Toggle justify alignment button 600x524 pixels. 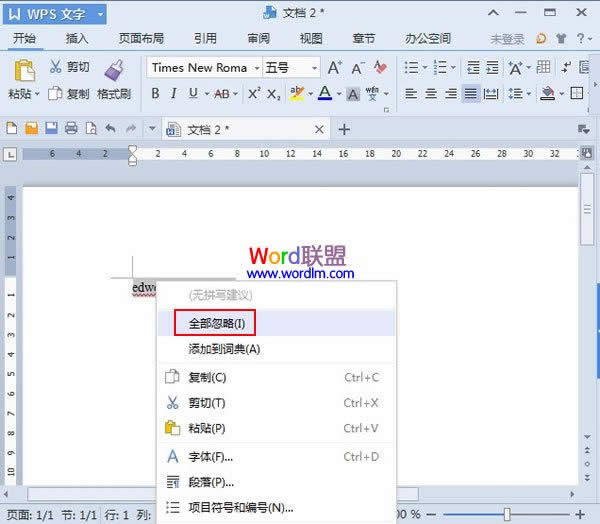tap(470, 93)
